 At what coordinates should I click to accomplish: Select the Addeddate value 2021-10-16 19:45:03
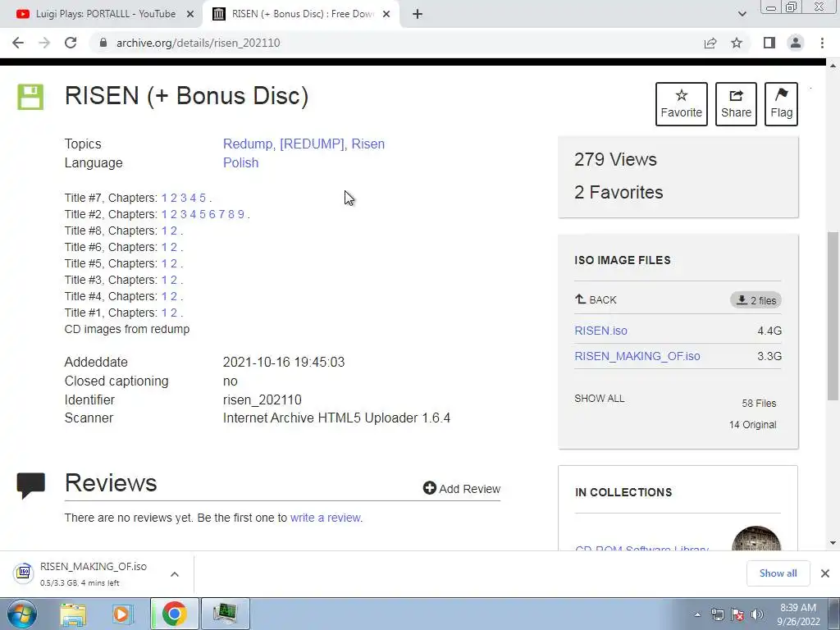[284, 363]
